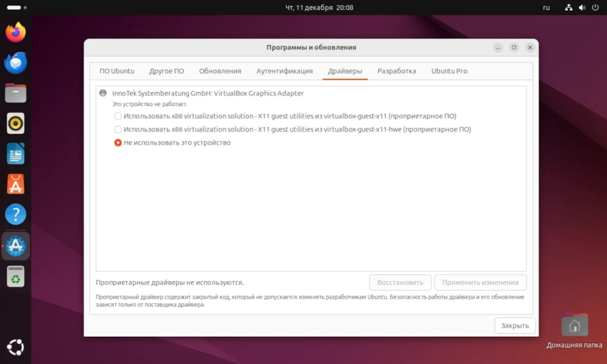Click the Закрыть button
The height and width of the screenshot is (364, 607).
click(515, 325)
